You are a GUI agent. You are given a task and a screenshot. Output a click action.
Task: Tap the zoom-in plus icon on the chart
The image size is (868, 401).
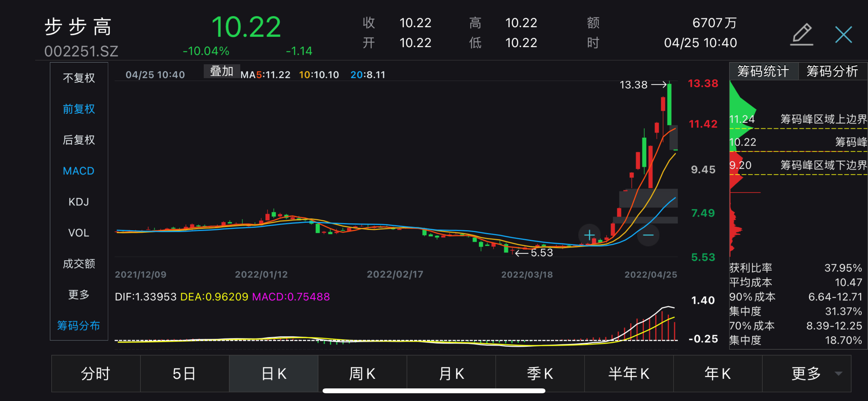pos(590,235)
